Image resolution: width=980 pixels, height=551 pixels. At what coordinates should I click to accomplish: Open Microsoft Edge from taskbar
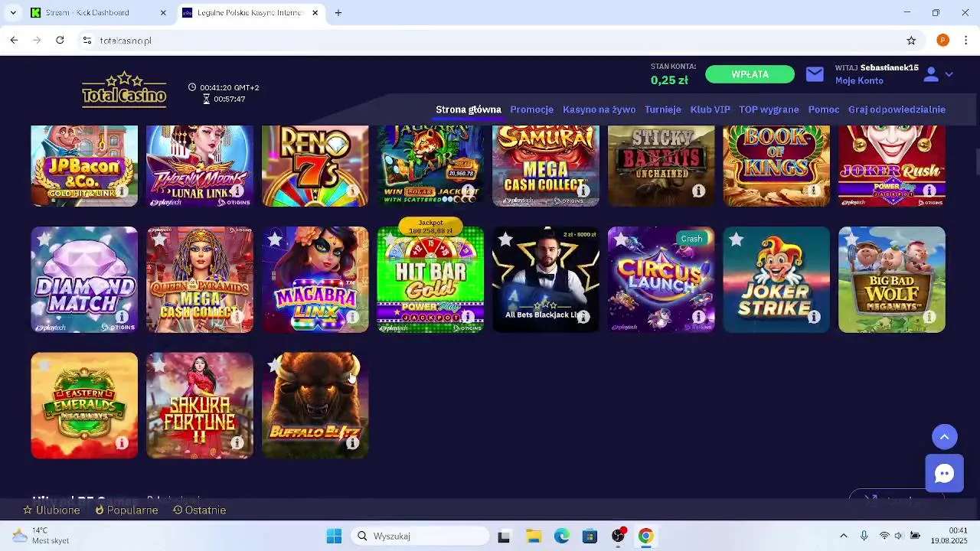click(562, 536)
